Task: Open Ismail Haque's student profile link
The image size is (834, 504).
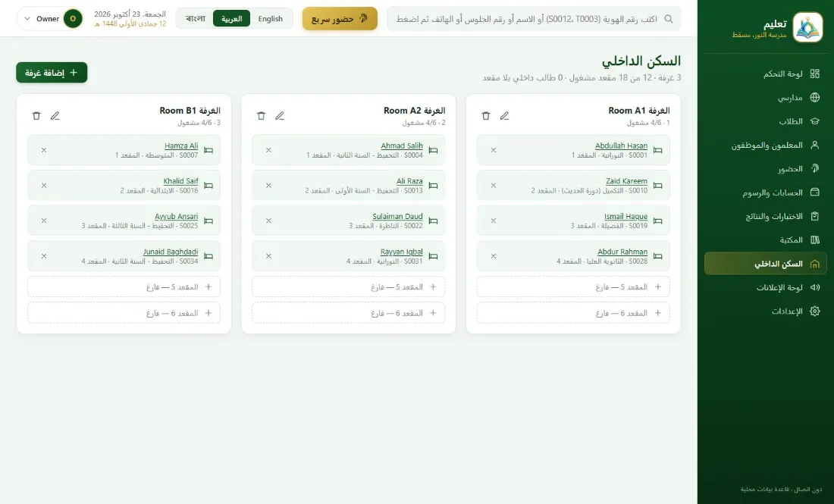Action: click(626, 217)
